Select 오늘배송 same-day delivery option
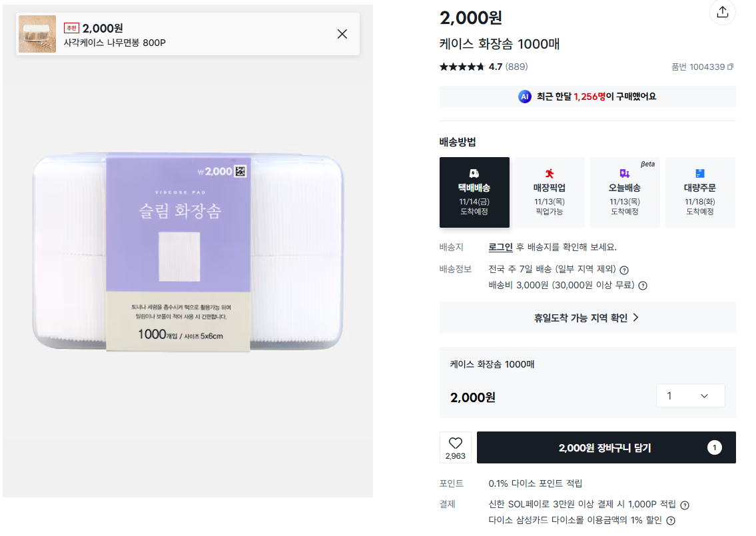756x536 pixels. 625,192
